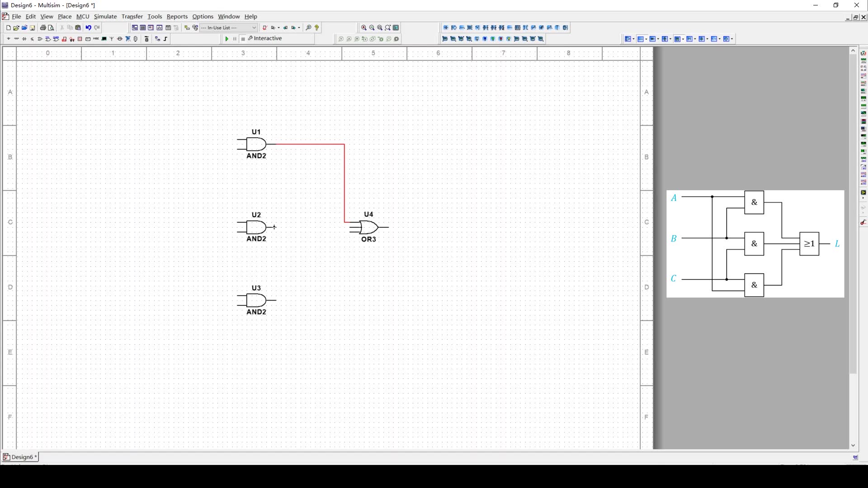Switch to the Design6 sheet tab
The width and height of the screenshot is (868, 488).
coord(21,457)
